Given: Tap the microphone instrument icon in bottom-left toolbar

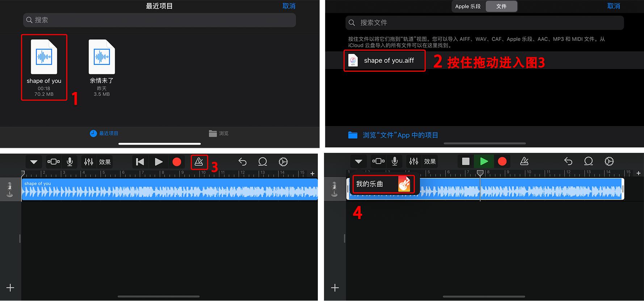Looking at the screenshot, I should point(70,162).
